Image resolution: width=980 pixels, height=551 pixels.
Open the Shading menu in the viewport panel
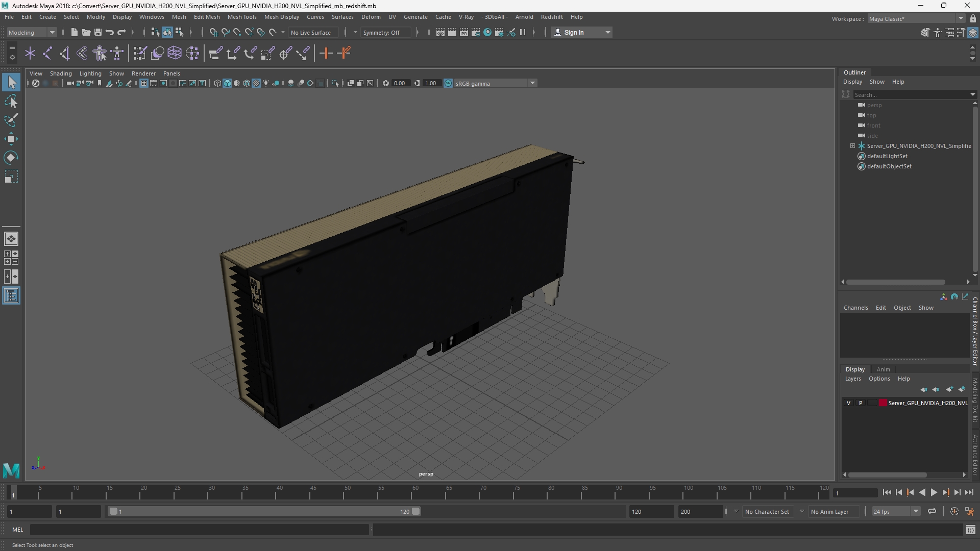(x=61, y=73)
